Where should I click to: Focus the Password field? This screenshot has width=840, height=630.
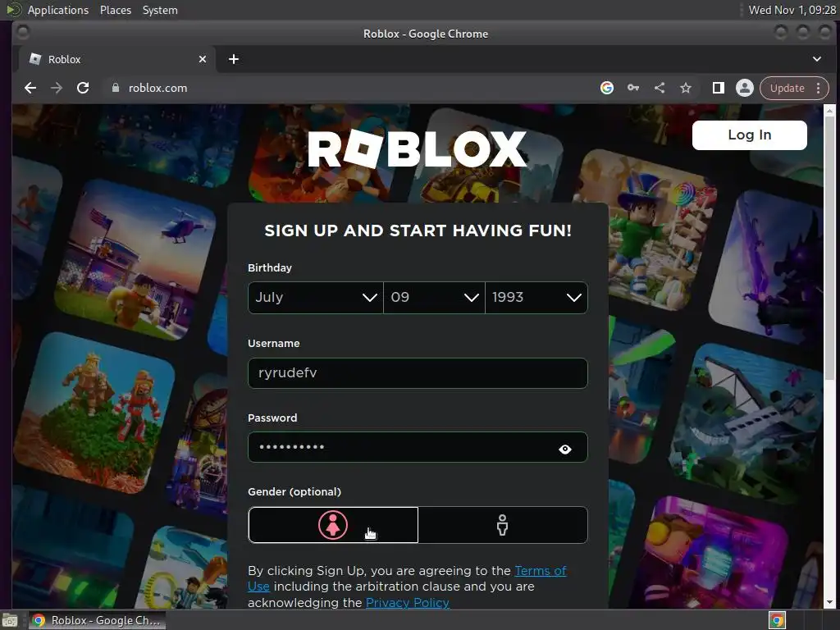tap(418, 447)
